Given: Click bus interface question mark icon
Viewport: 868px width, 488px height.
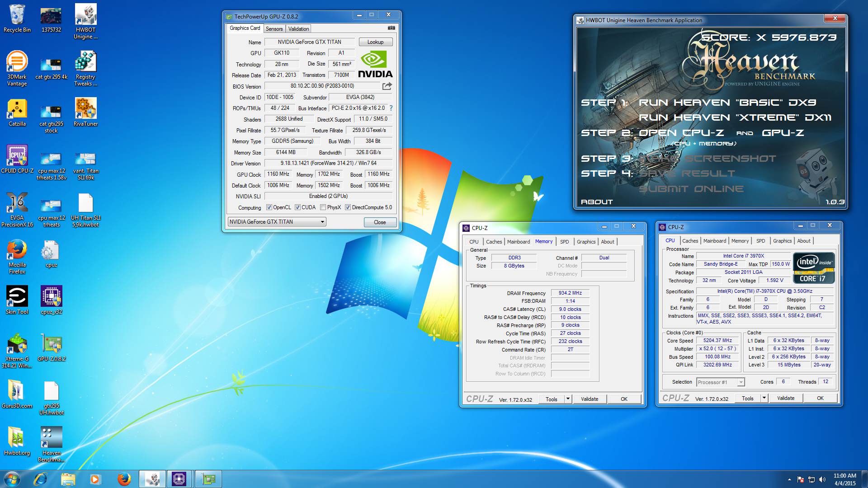Looking at the screenshot, I should [x=391, y=108].
